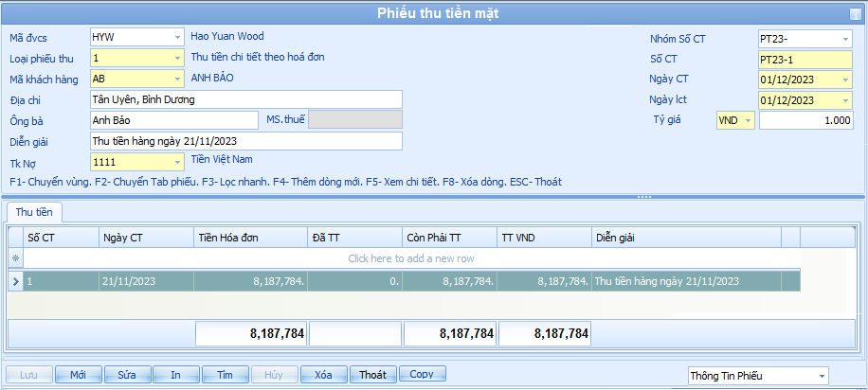This screenshot has width=868, height=390.
Task: Open the VND currency dropdown
Action: 749,121
